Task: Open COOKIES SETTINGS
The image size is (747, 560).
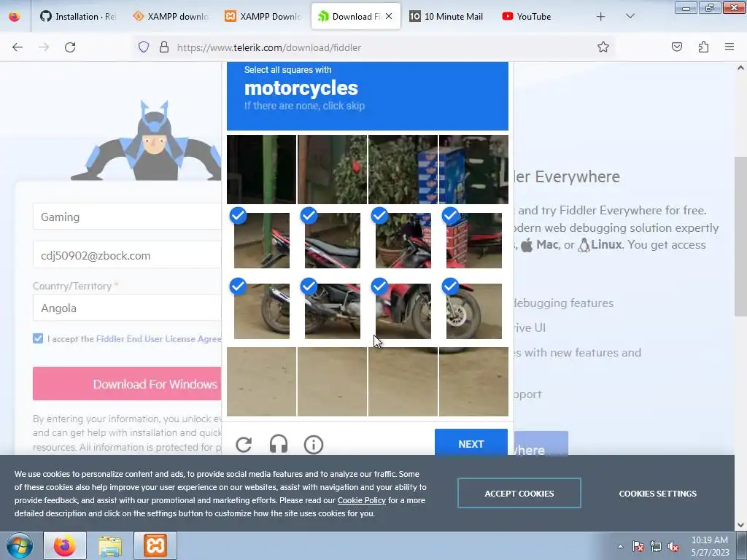Action: [657, 494]
